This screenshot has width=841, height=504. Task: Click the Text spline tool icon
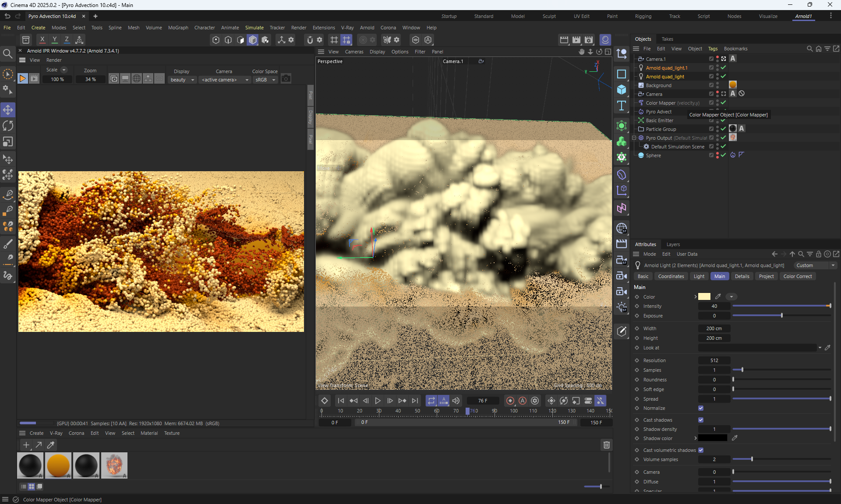tap(622, 106)
